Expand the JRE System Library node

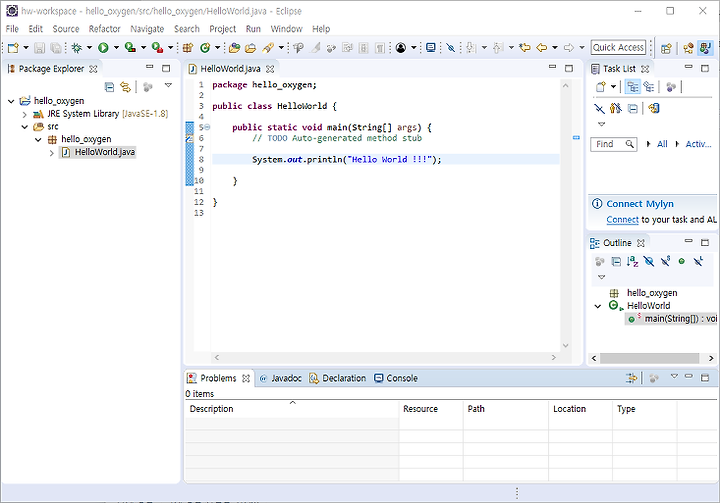tap(25, 114)
